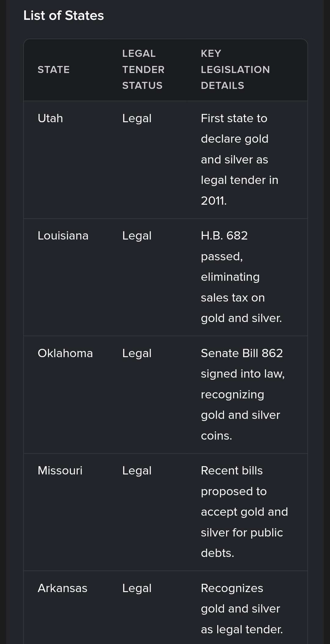This screenshot has width=330, height=644.
Task: Click the year "2011." in Utah's details
Action: (214, 201)
